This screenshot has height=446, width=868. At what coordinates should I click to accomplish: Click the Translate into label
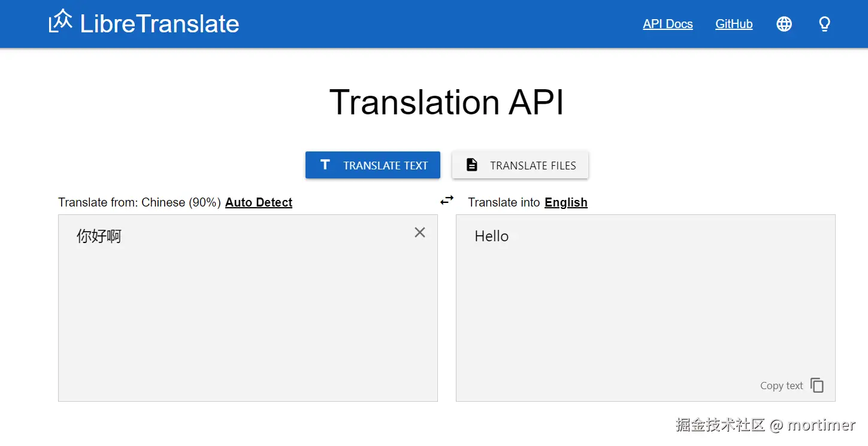point(504,202)
